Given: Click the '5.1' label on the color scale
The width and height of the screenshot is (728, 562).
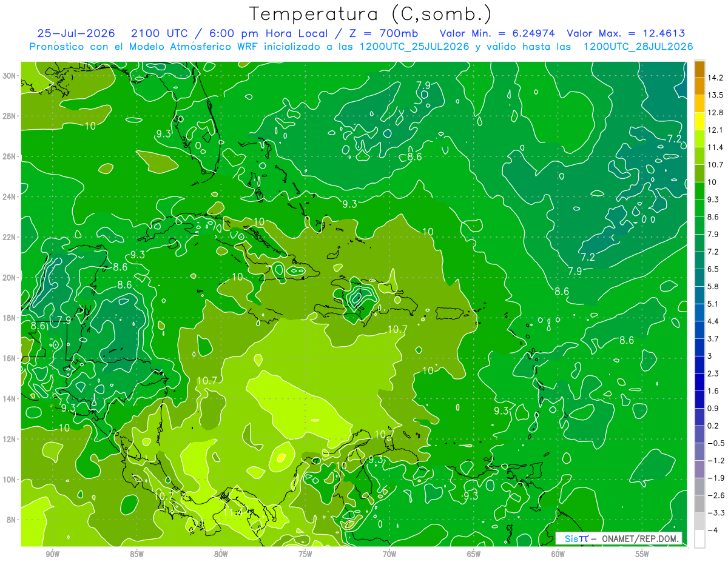Looking at the screenshot, I should click(x=714, y=304).
